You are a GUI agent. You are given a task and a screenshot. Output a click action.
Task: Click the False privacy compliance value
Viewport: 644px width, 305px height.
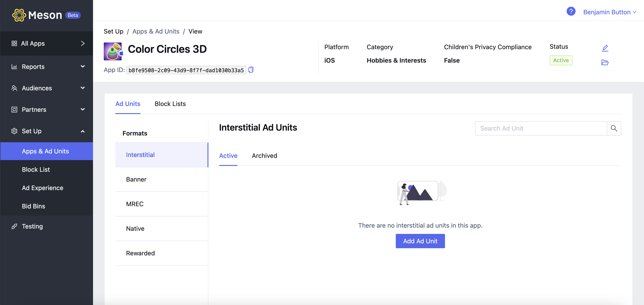pyautogui.click(x=451, y=60)
